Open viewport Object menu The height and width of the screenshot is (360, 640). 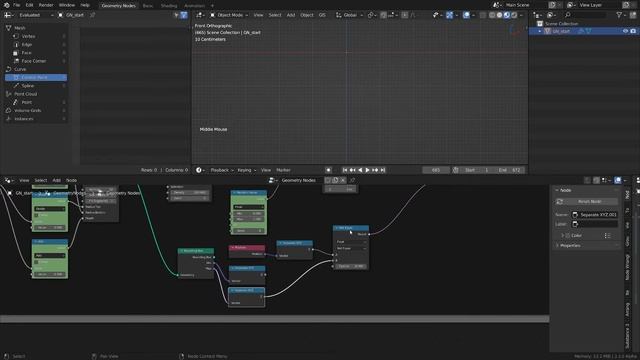click(307, 15)
